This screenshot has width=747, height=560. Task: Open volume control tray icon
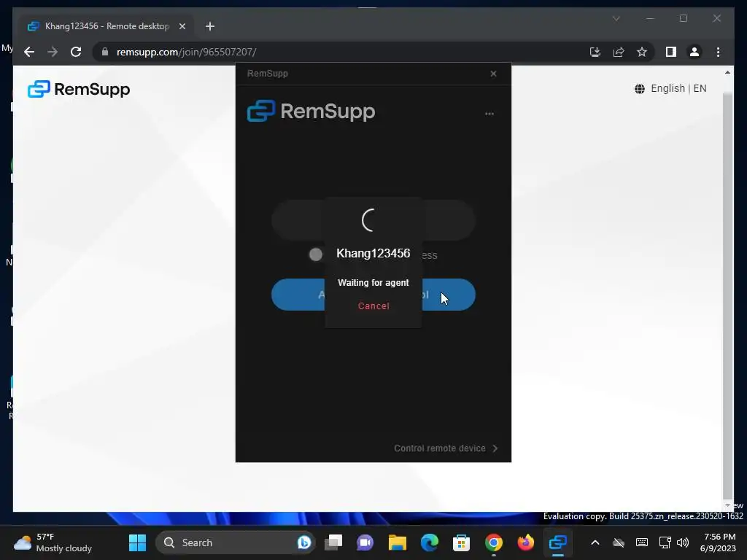click(683, 542)
